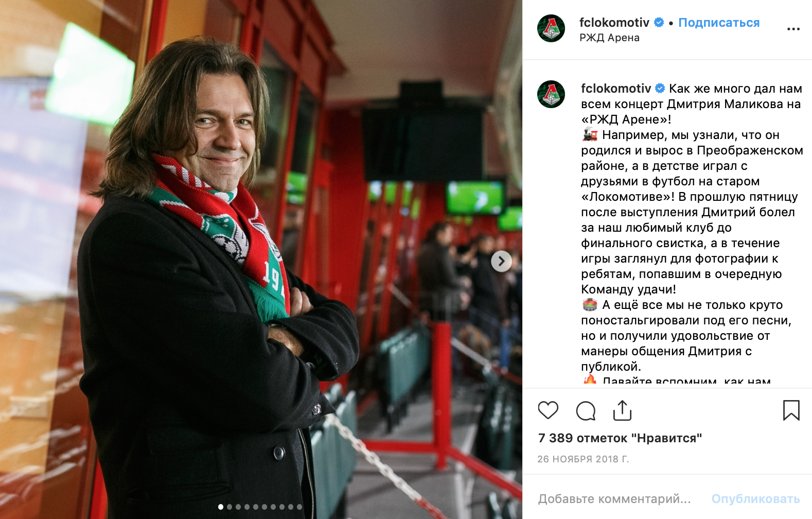Open the fclokomotiv username in the caption
Viewport: 812px width, 519px height.
point(616,89)
